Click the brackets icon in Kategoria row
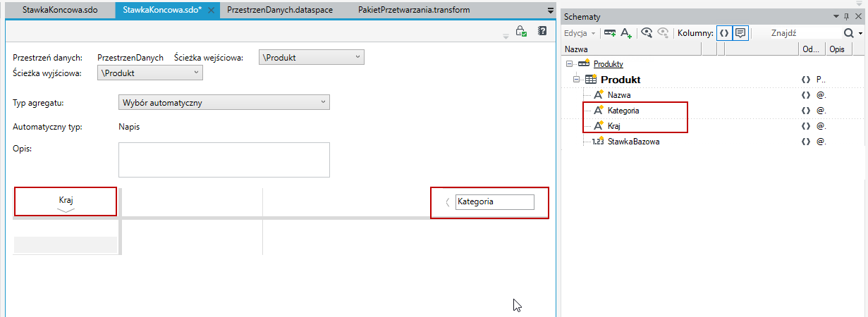The width and height of the screenshot is (868, 317). click(x=806, y=111)
